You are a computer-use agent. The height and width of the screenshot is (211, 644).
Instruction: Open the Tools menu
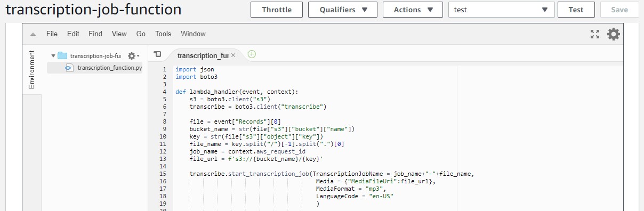163,34
